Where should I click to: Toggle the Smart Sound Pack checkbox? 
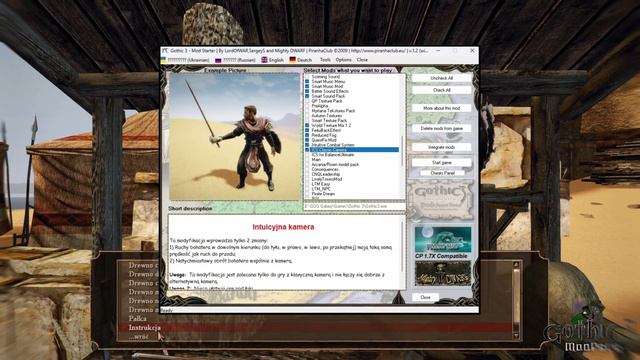[307, 96]
